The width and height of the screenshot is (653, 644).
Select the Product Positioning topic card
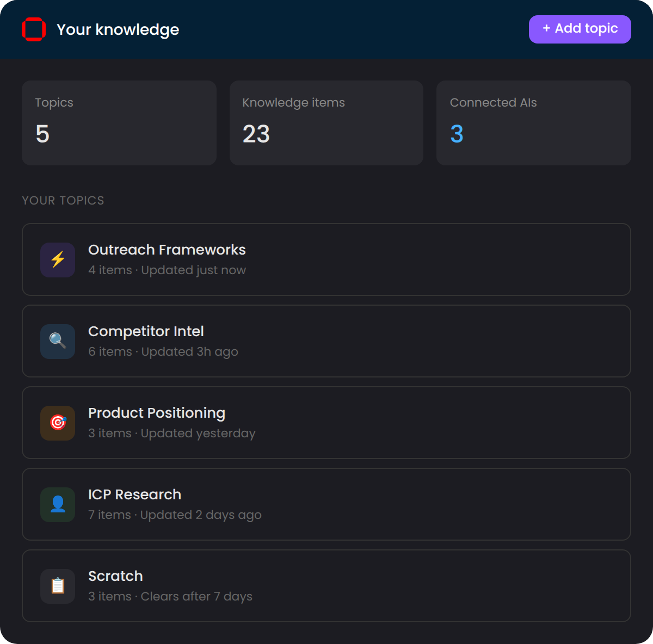[326, 423]
